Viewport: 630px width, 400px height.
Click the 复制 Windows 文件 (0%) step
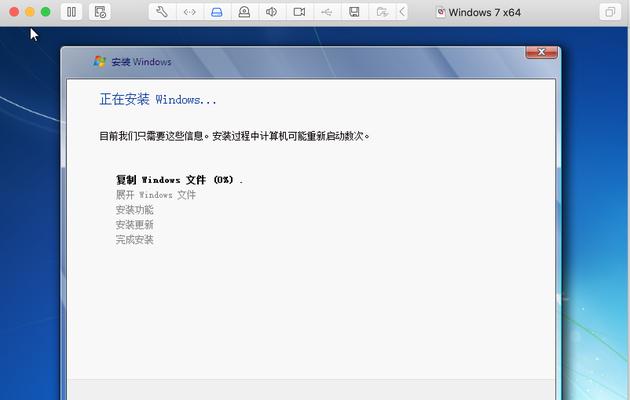(x=179, y=180)
